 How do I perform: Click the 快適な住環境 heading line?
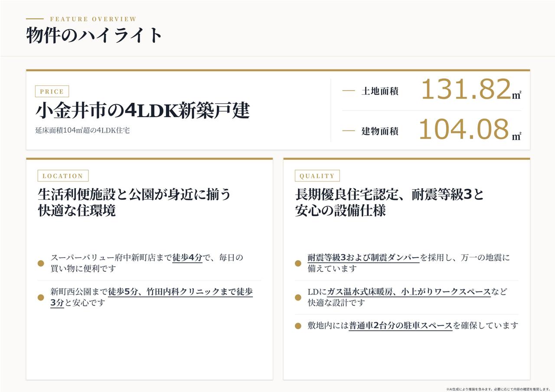[77, 211]
